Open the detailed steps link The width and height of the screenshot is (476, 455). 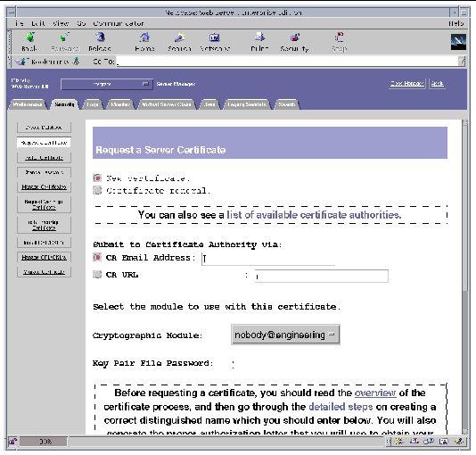341,407
